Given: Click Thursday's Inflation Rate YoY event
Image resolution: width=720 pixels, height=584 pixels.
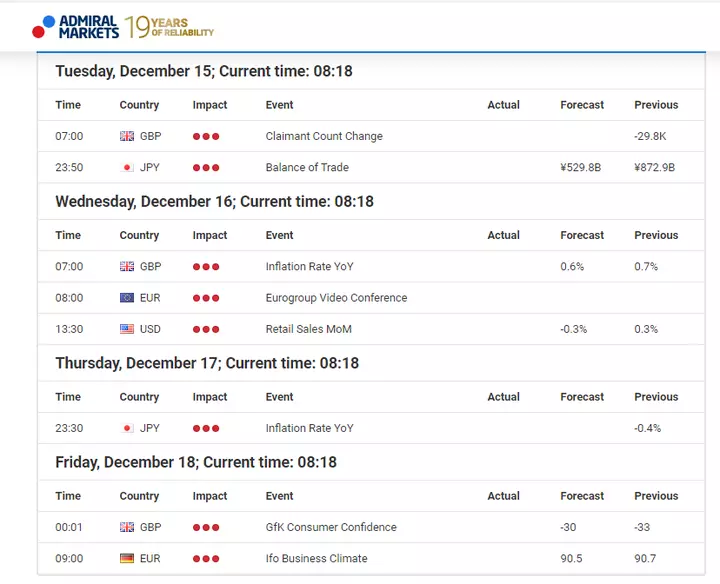Looking at the screenshot, I should (309, 428).
